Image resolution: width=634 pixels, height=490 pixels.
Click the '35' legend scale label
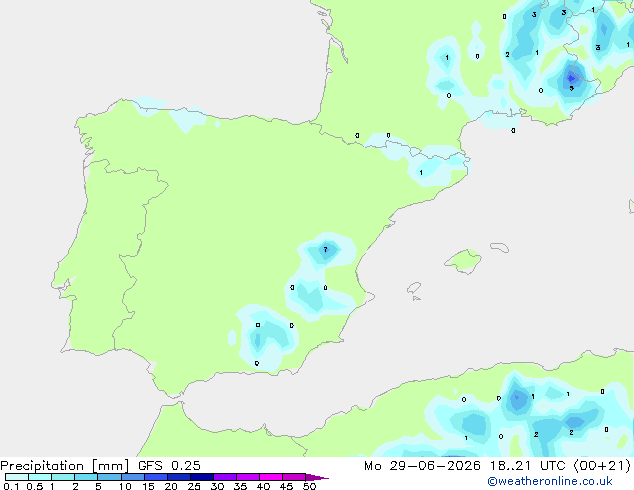(x=240, y=486)
